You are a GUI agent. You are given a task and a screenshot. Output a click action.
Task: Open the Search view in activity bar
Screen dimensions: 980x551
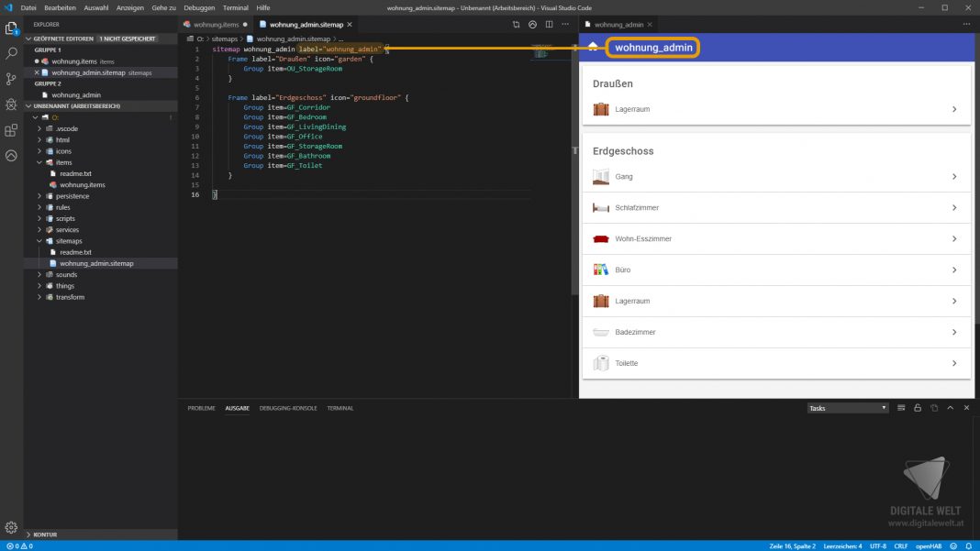coord(11,54)
